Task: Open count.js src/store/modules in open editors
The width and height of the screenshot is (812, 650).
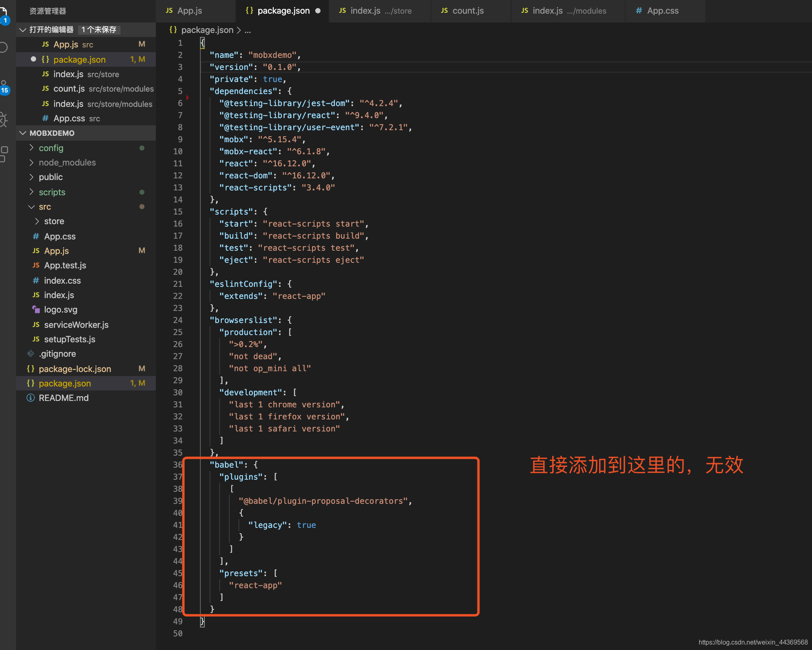Action: (x=86, y=88)
